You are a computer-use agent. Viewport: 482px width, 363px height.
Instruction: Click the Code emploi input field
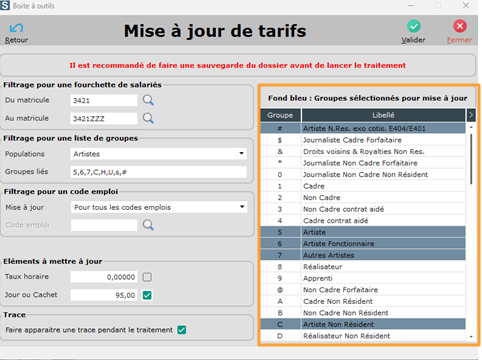[104, 225]
